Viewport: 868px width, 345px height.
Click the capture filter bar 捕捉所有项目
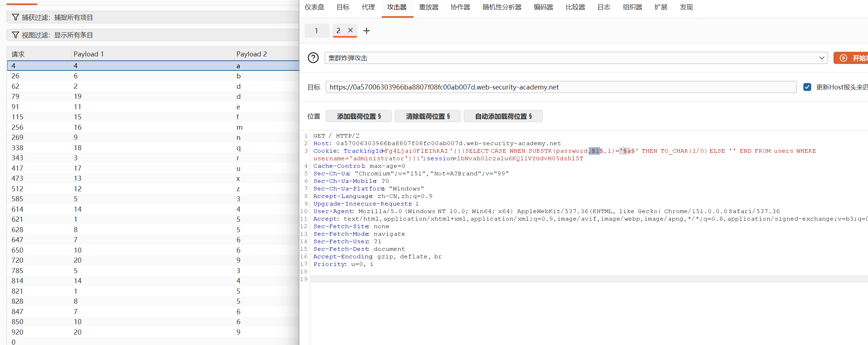pos(153,17)
